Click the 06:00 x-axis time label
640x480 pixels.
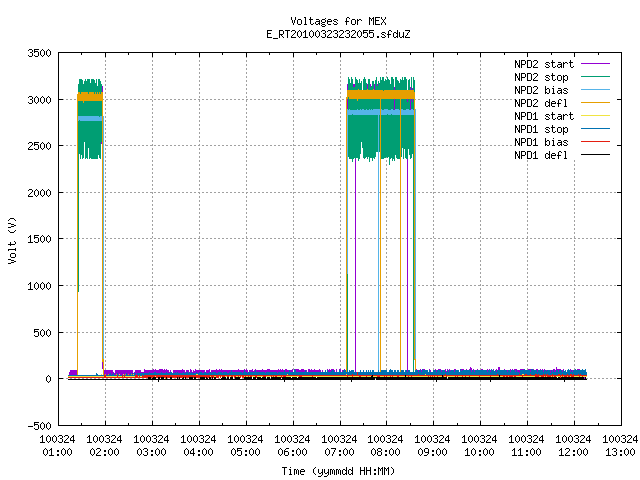point(292,453)
